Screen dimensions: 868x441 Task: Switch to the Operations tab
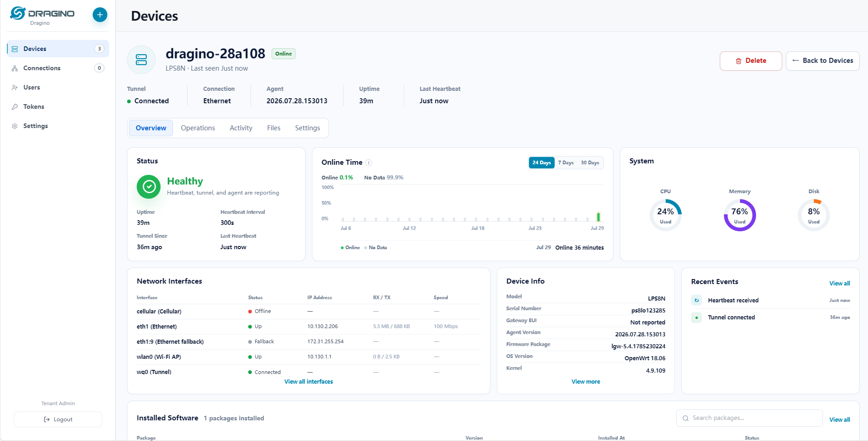click(x=198, y=128)
